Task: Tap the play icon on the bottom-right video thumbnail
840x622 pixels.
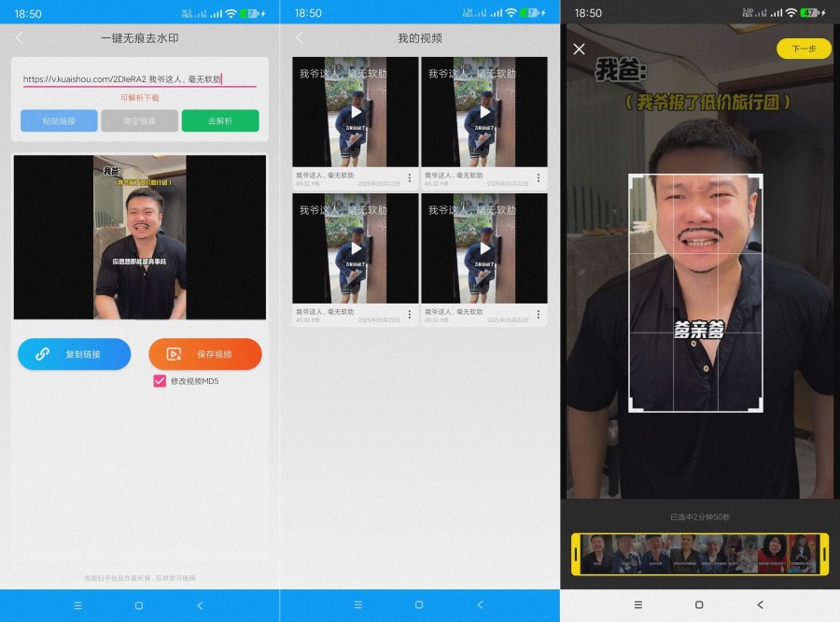Action: click(486, 249)
